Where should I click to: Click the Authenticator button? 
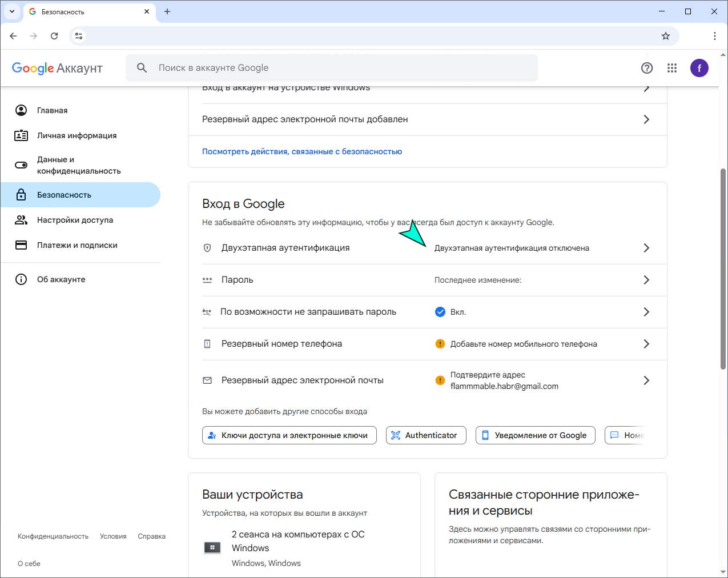pyautogui.click(x=426, y=435)
